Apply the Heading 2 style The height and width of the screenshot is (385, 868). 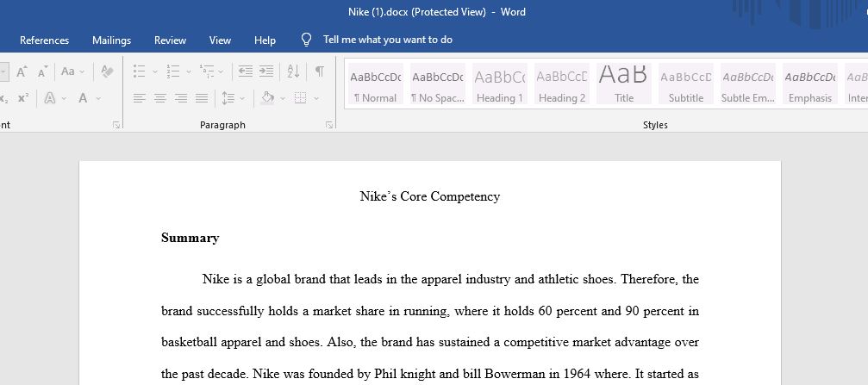562,84
